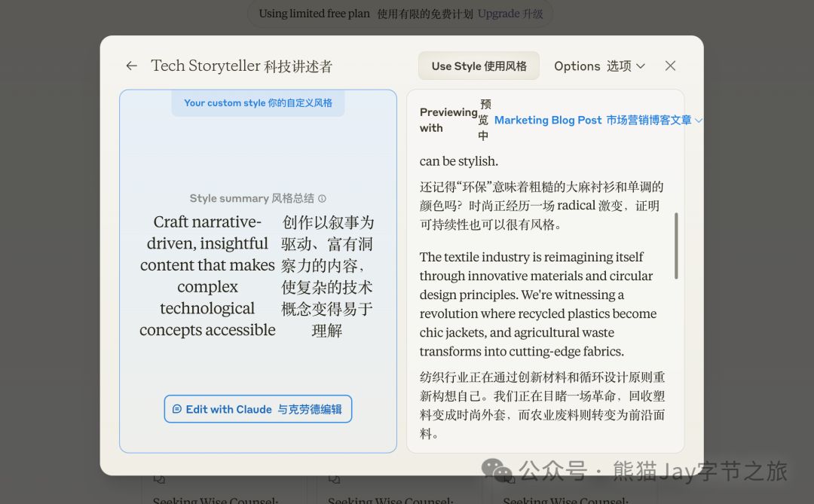814x504 pixels.
Task: Go back with the left arrow icon
Action: (131, 66)
